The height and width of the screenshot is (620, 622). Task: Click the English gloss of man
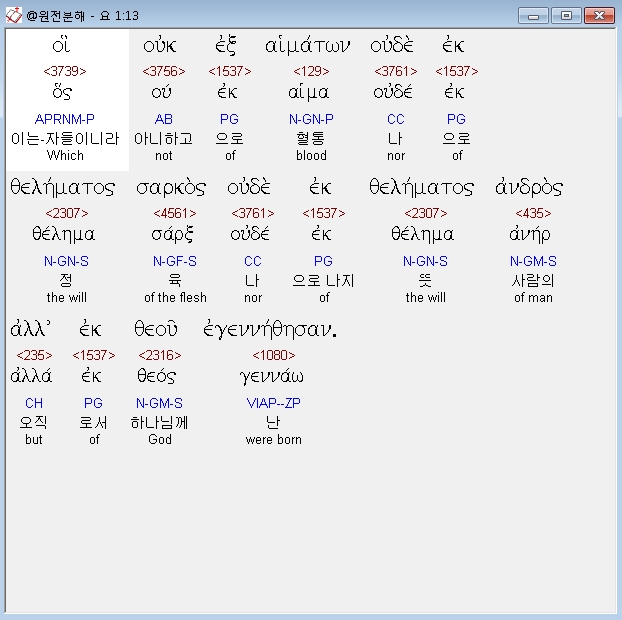coord(533,298)
